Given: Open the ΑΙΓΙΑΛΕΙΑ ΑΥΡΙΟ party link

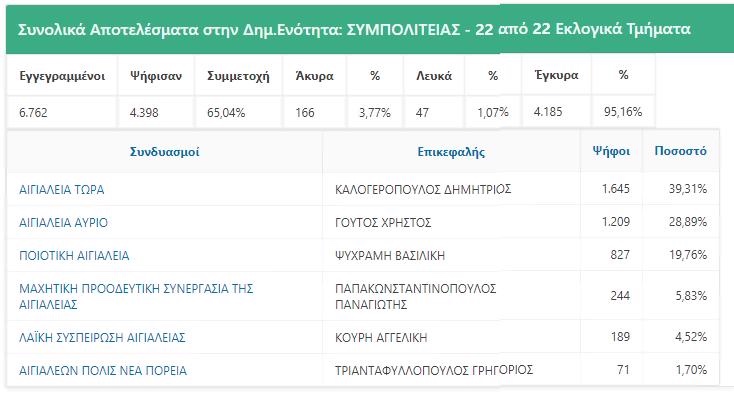Looking at the screenshot, I should point(63,222).
